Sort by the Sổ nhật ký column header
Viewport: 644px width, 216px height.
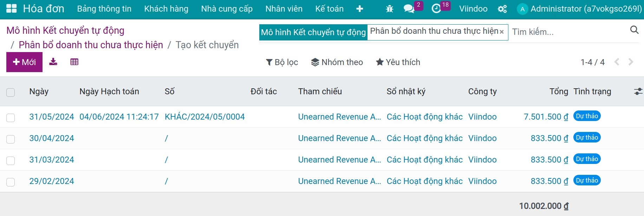[406, 91]
